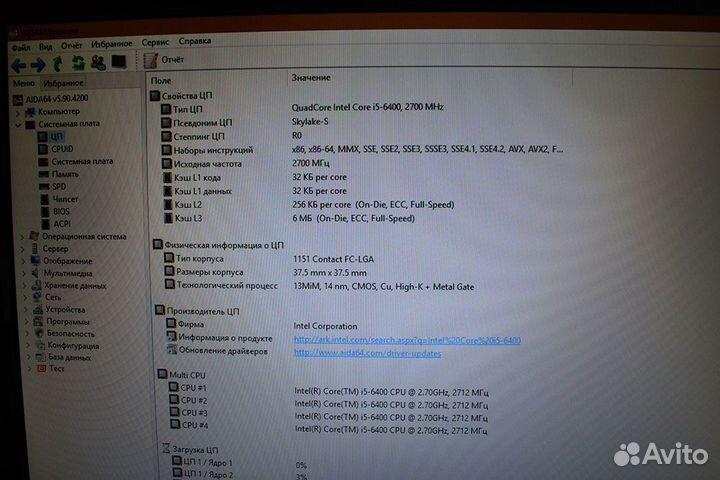Open the users icon in the toolbar
The width and height of the screenshot is (720, 480).
[98, 62]
